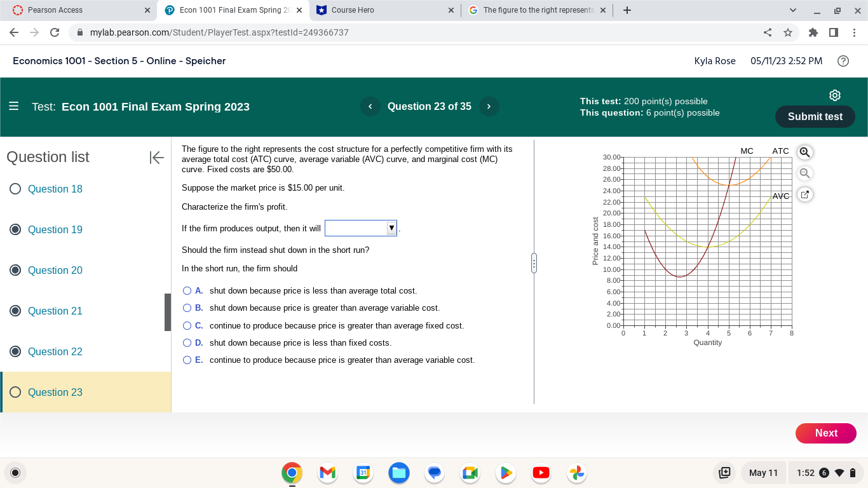Choose option C about average fixed cost
The height and width of the screenshot is (488, 868).
[187, 325]
